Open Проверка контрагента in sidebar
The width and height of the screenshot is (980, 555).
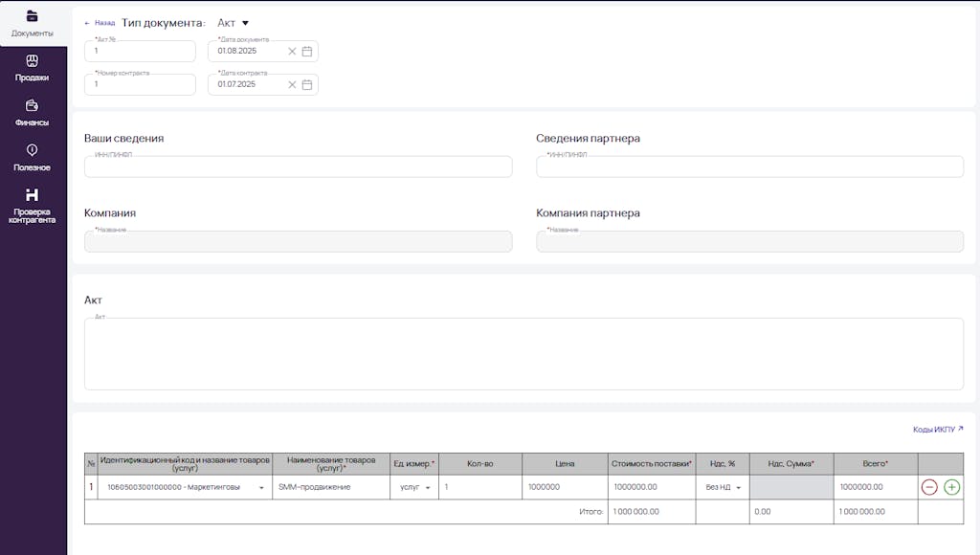(x=32, y=206)
